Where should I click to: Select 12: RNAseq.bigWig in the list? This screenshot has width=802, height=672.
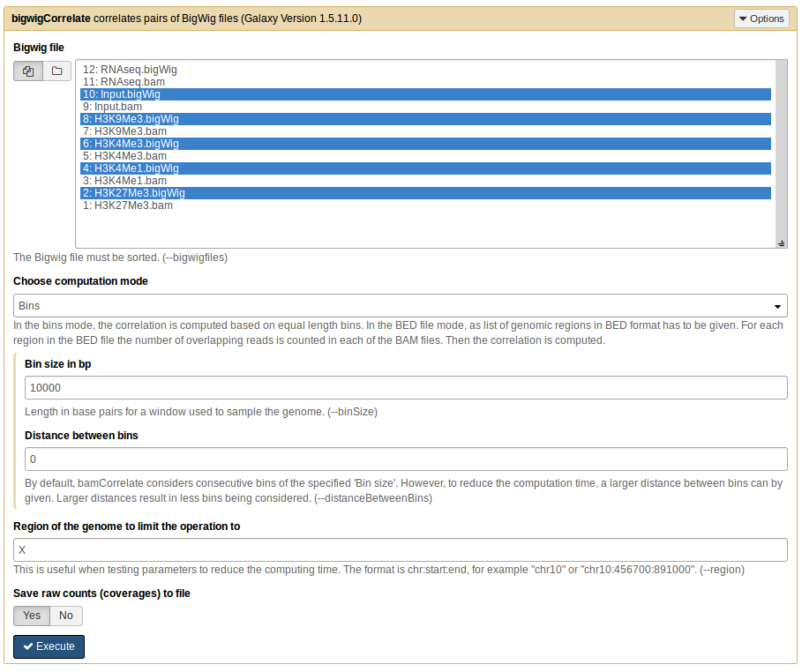point(131,70)
